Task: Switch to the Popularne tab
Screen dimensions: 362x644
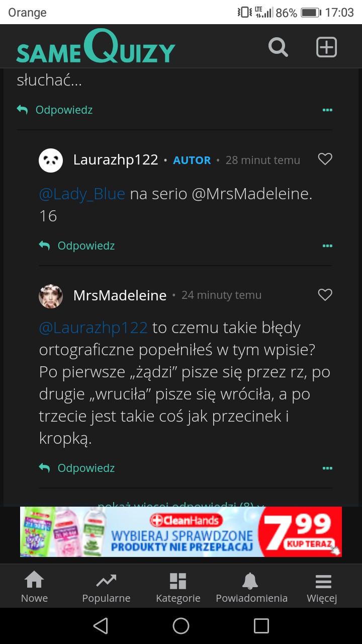Action: pyautogui.click(x=106, y=587)
